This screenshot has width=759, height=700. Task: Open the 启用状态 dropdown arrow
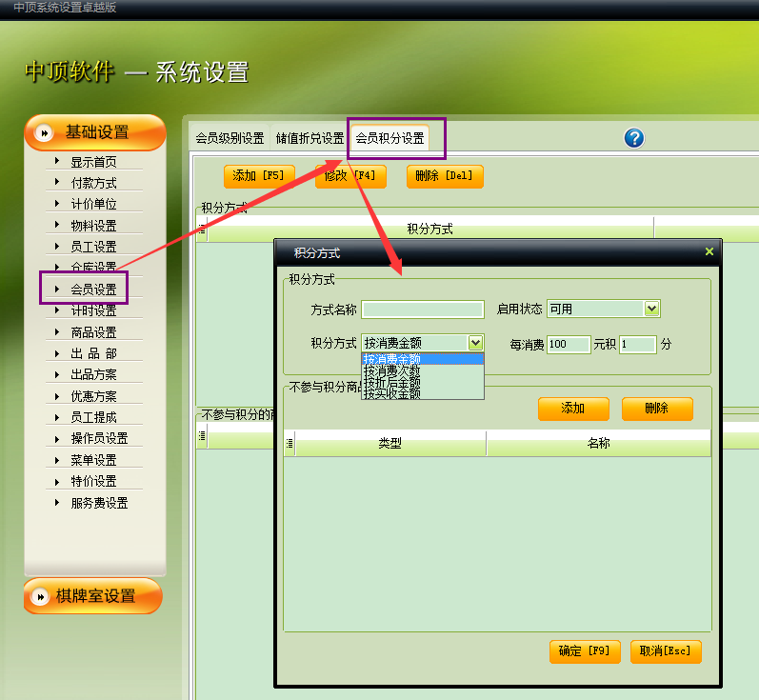[651, 309]
